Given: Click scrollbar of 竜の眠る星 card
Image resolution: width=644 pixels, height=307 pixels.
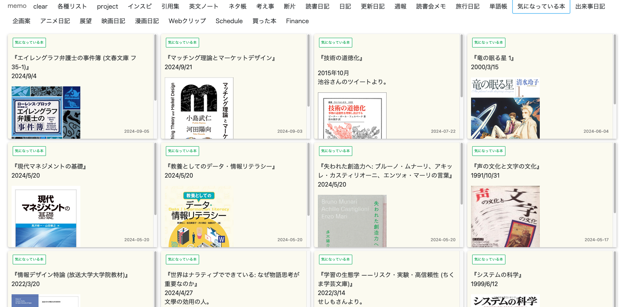Looking at the screenshot, I should coord(615,70).
